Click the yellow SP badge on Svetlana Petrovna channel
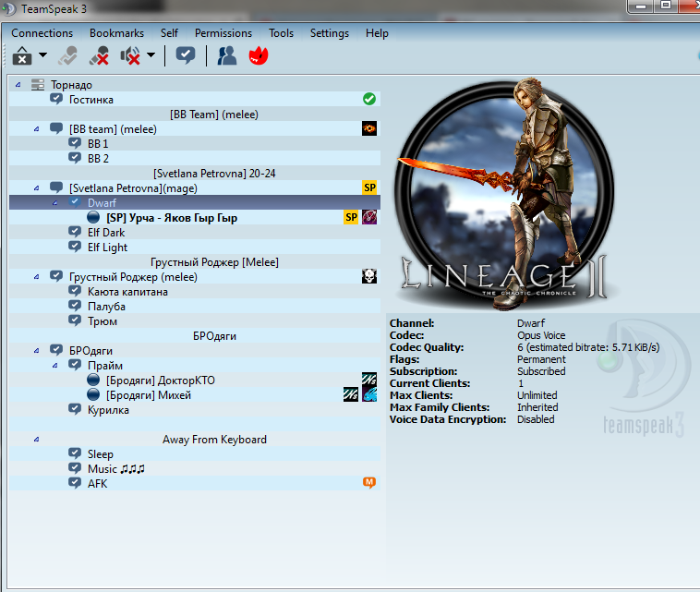 (x=368, y=188)
